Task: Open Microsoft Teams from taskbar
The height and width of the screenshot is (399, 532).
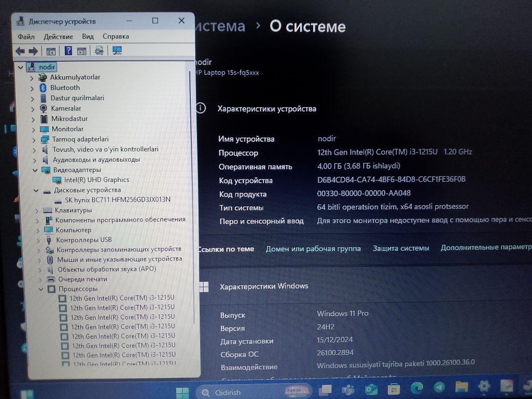Action: (x=348, y=389)
